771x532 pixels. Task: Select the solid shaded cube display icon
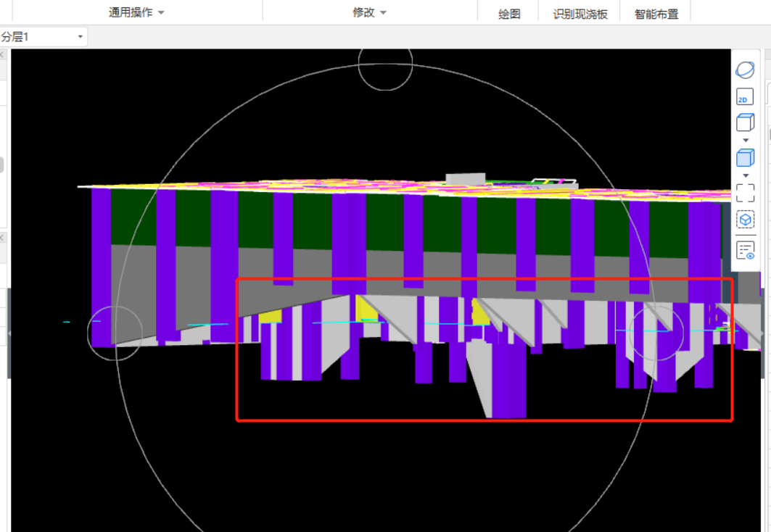(x=745, y=158)
